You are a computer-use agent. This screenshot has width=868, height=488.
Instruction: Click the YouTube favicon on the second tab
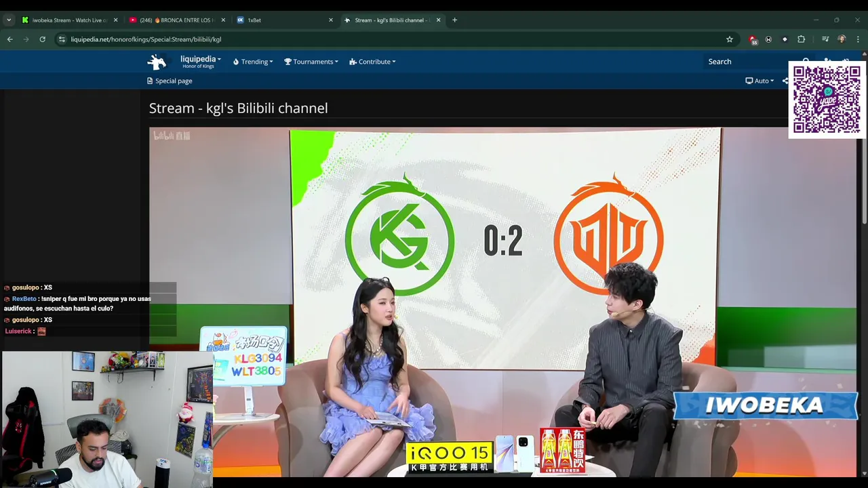(x=133, y=20)
